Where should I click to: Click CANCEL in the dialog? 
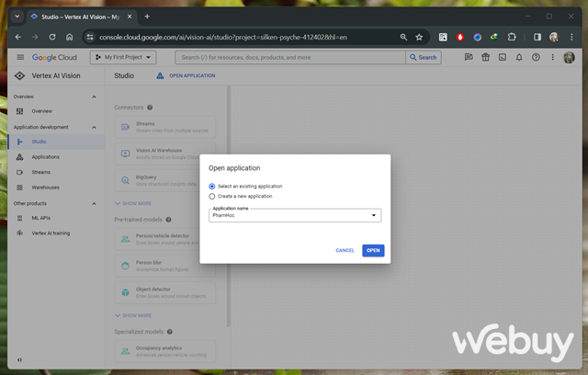coord(345,251)
